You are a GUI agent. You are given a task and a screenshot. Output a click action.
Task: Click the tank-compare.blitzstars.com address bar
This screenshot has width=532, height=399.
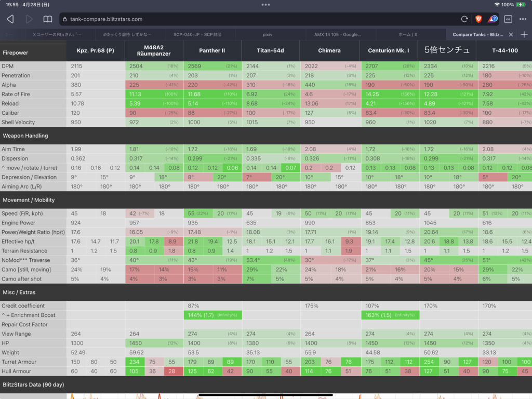[260, 19]
